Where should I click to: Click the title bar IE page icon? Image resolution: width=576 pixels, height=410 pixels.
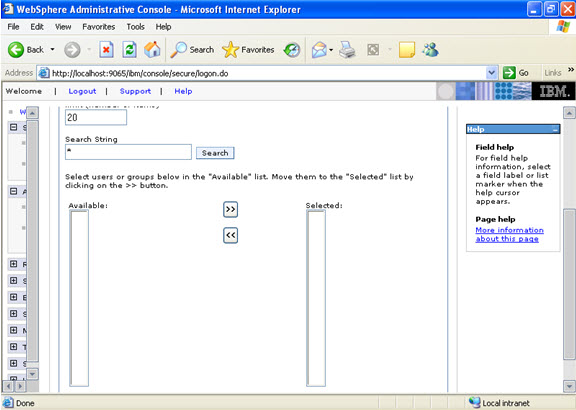coord(8,8)
